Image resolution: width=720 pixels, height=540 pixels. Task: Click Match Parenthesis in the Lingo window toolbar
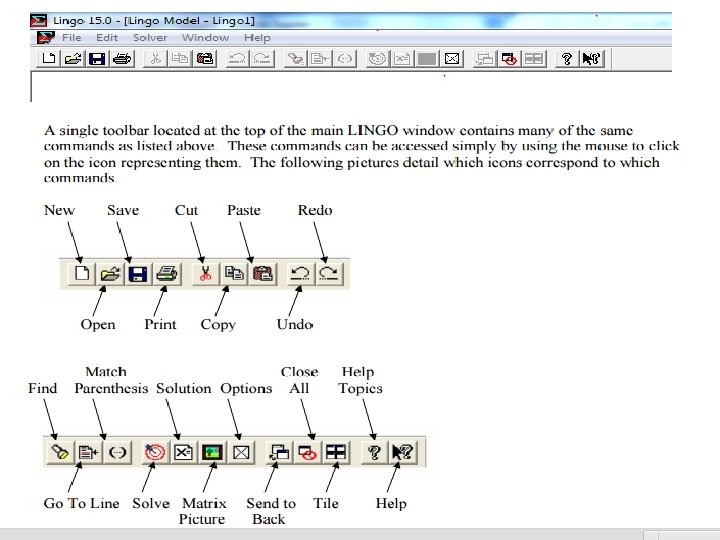(x=344, y=59)
